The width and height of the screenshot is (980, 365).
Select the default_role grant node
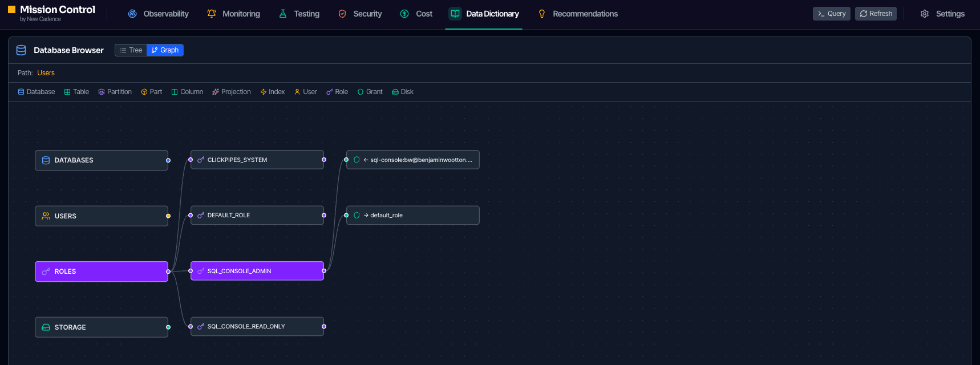tap(413, 215)
